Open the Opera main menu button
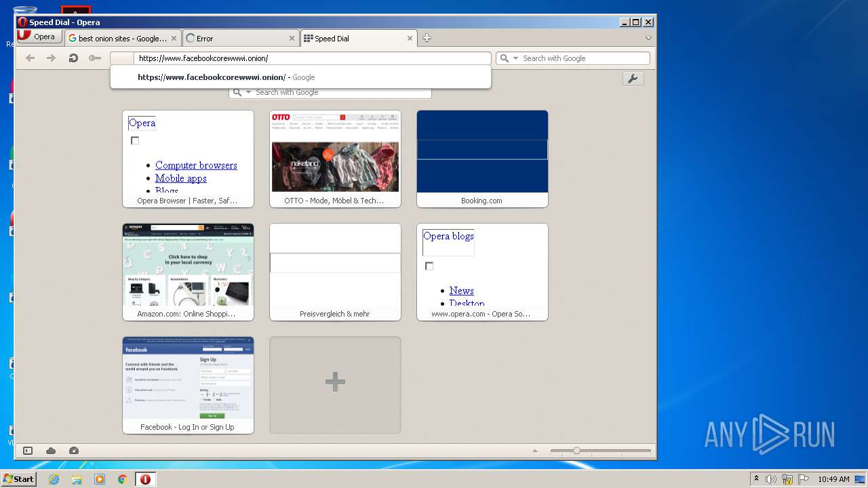Screen dimensions: 868x488 [39, 37]
